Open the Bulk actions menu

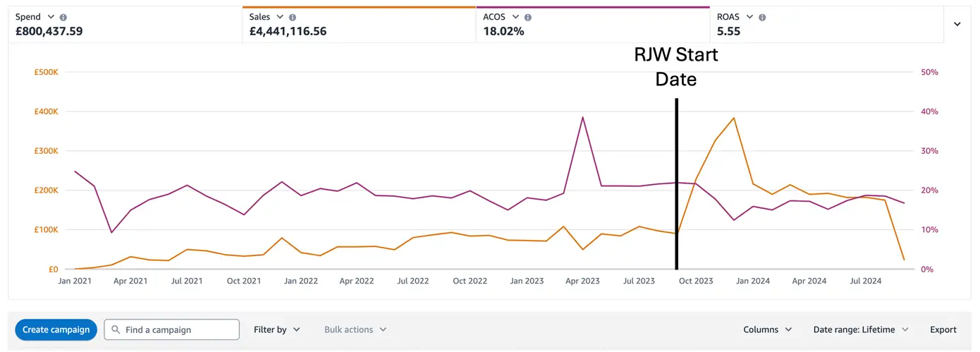pyautogui.click(x=355, y=329)
